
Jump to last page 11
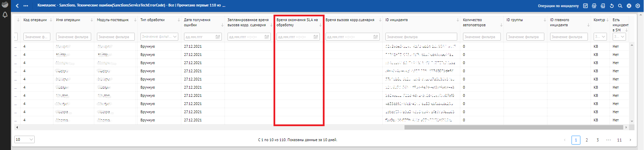click(x=620, y=140)
